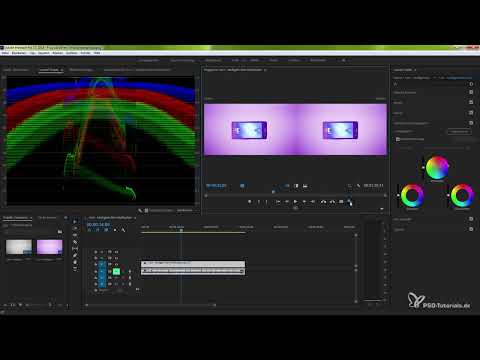Open the Program monitor zoom level dropdown
This screenshot has height=360, width=480.
point(243,186)
